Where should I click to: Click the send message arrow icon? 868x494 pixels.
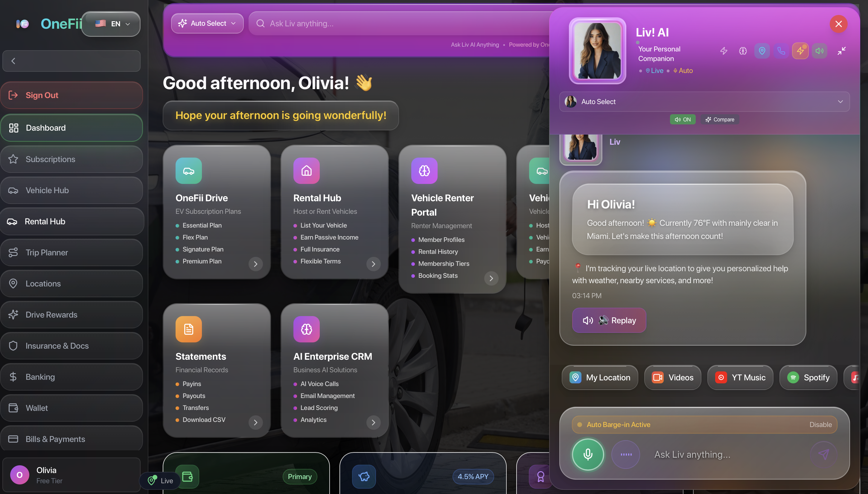pyautogui.click(x=823, y=454)
